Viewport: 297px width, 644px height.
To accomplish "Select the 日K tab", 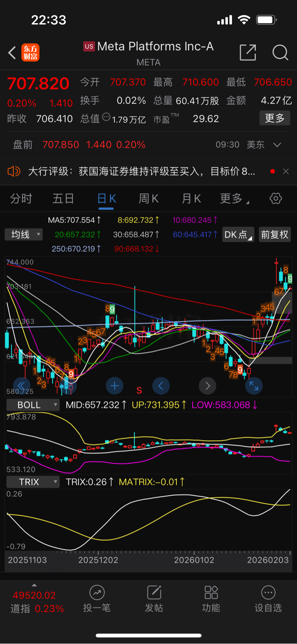I will click(x=106, y=199).
